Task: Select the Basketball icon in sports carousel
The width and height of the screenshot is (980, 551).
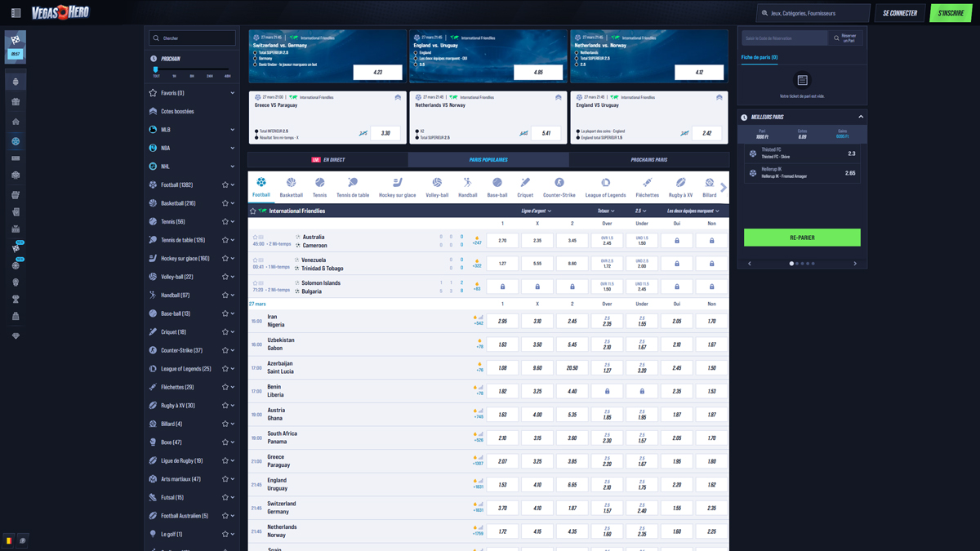Action: (x=291, y=187)
